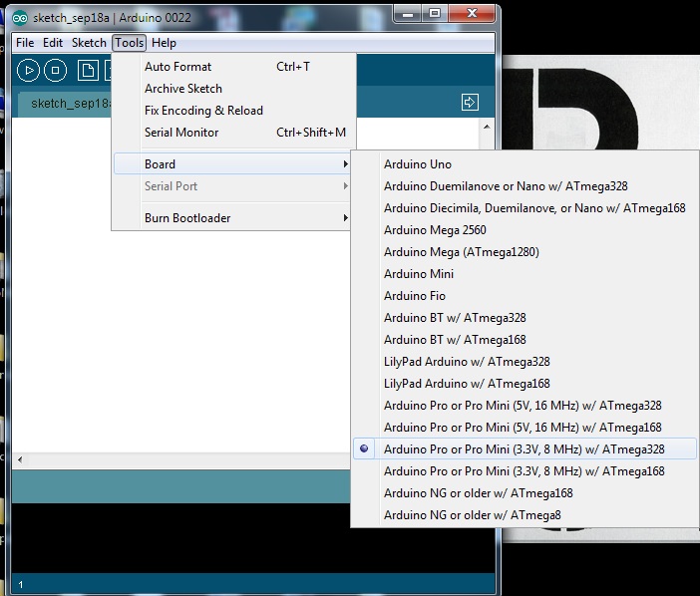The height and width of the screenshot is (596, 700).
Task: Select Arduino Mini board
Action: [x=525, y=273]
